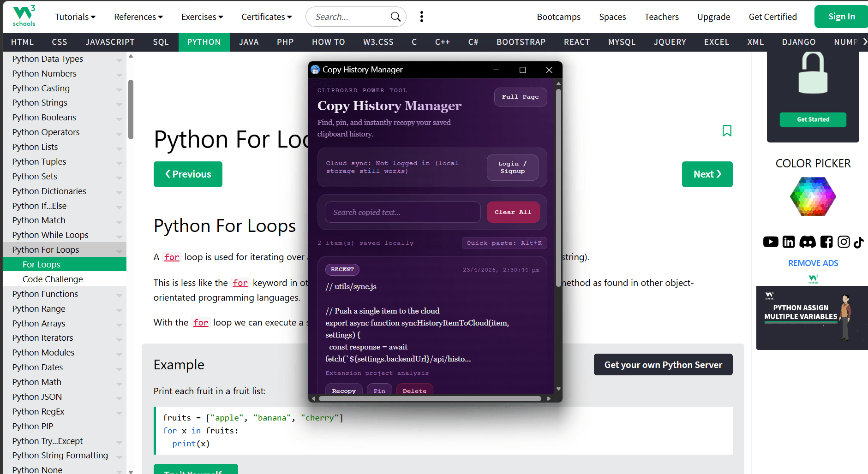
Task: Open the W3Schools Discord icon
Action: coord(808,242)
